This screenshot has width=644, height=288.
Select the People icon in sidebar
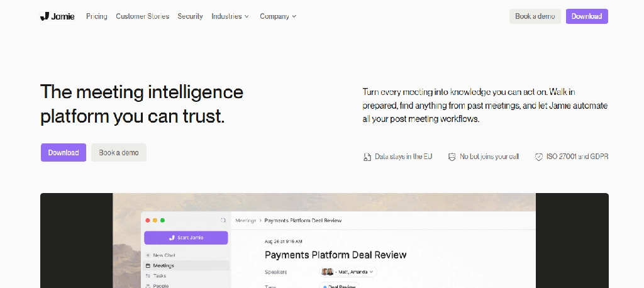coord(148,285)
